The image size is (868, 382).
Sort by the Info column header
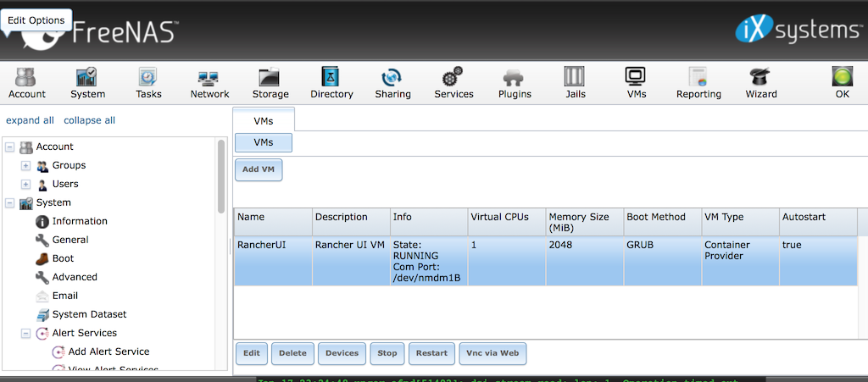[x=429, y=222]
